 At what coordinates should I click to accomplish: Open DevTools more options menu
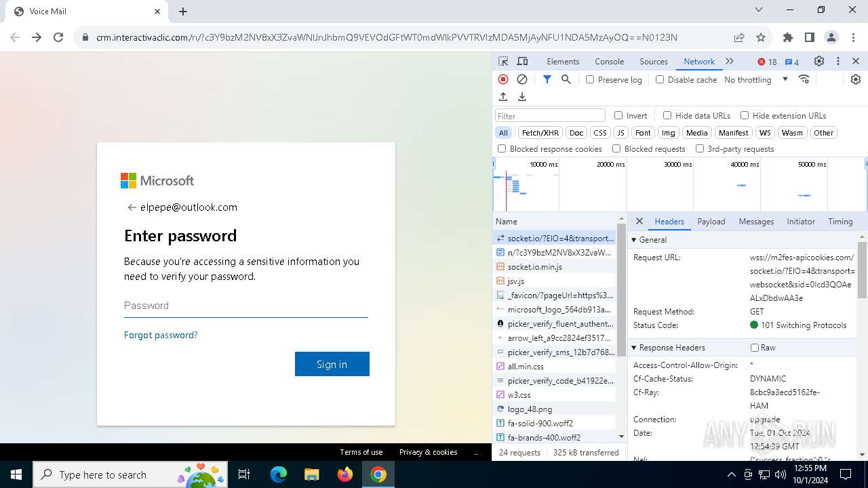click(x=838, y=61)
